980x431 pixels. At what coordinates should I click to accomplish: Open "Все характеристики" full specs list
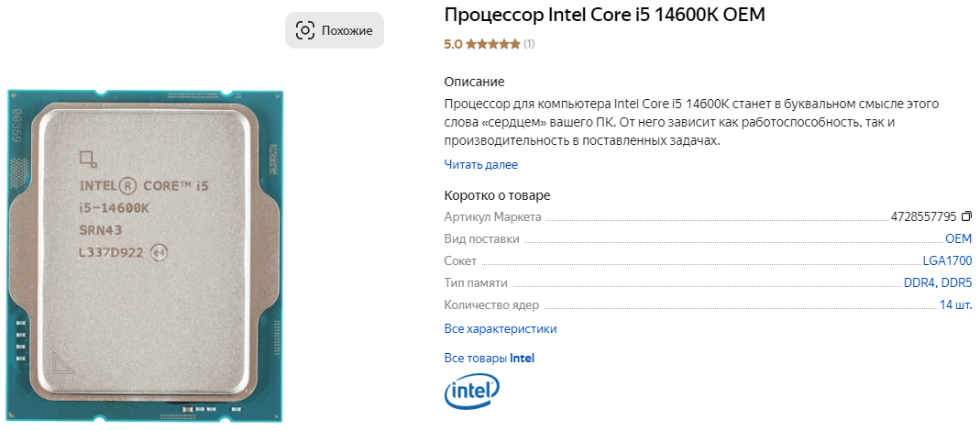coord(500,328)
